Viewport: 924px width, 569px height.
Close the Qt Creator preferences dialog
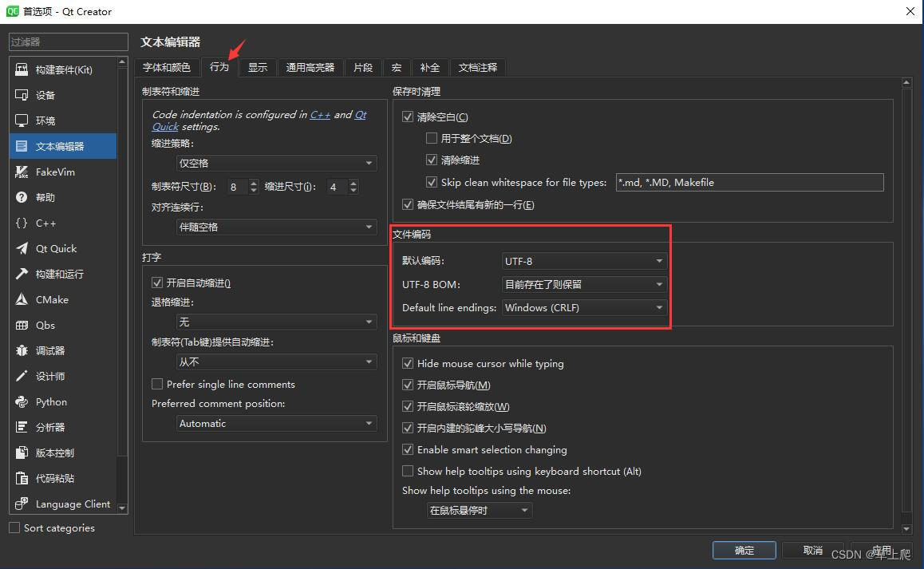pyautogui.click(x=910, y=12)
